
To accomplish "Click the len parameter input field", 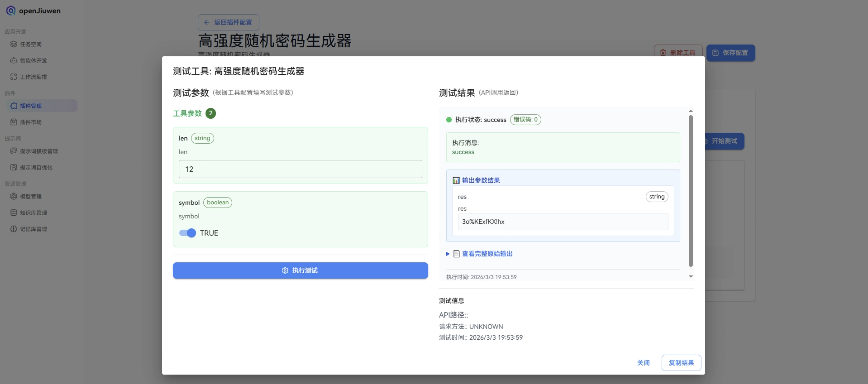I will click(300, 169).
